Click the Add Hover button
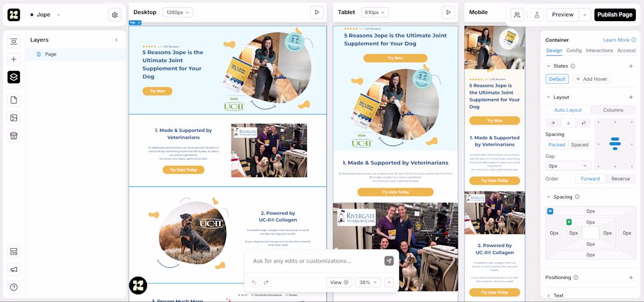Viewport: 644px width, 302px height. click(x=591, y=79)
